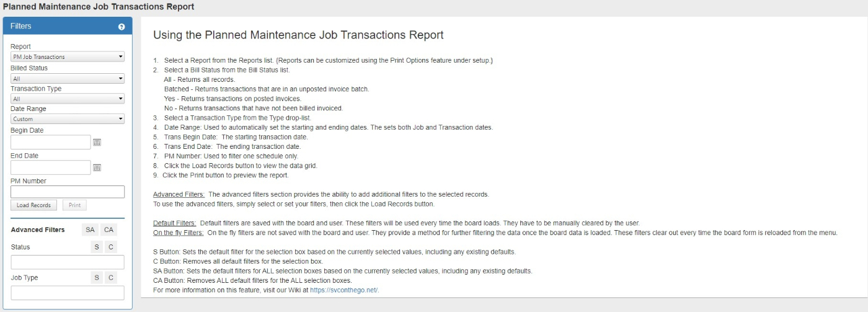This screenshot has width=868, height=312.
Task: Click the CA button in Advanced Filters
Action: tap(108, 230)
